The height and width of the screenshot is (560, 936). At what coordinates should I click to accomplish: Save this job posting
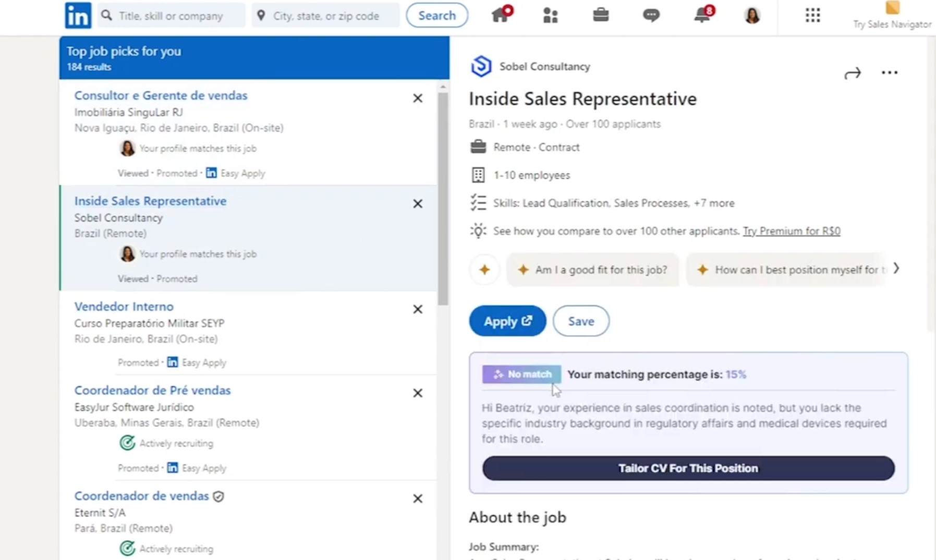pos(581,321)
